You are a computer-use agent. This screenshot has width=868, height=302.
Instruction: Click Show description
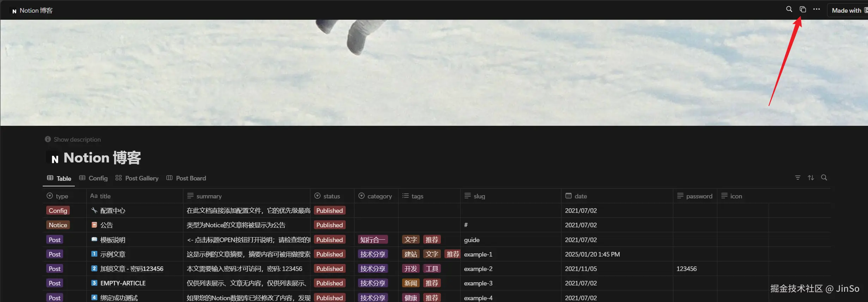pos(73,140)
